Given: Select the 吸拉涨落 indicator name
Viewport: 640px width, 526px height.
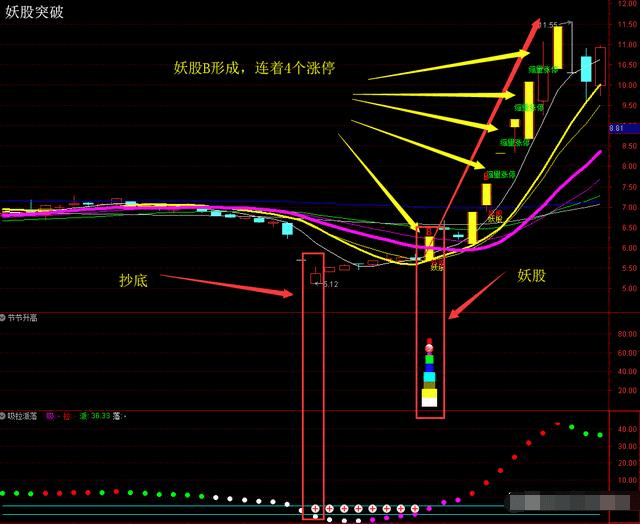Looking at the screenshot, I should (22, 416).
